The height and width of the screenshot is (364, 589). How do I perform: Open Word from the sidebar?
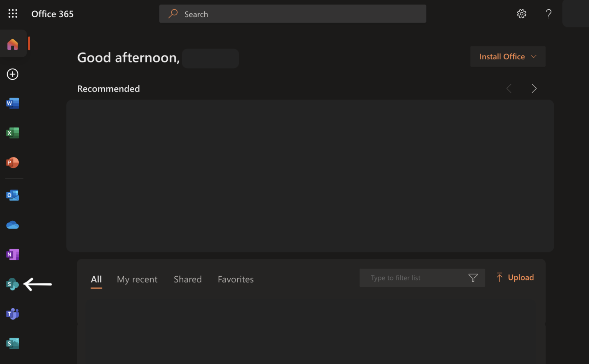[13, 103]
